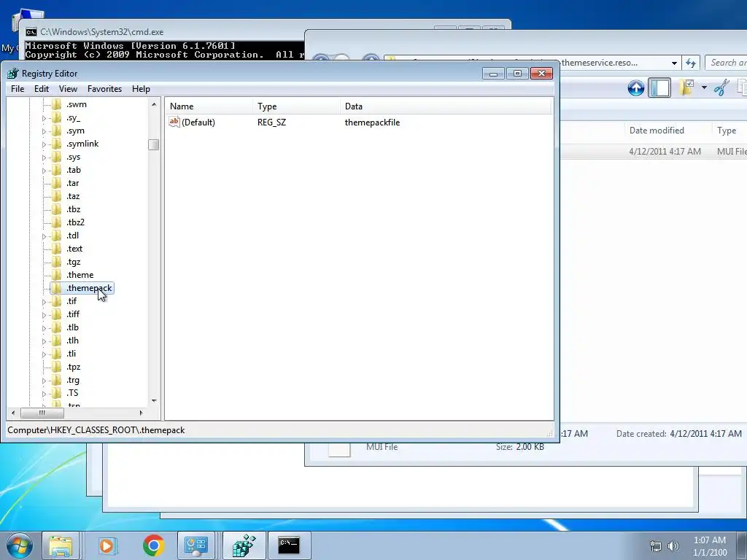Select the .swm registry key
747x560 pixels.
coord(76,104)
